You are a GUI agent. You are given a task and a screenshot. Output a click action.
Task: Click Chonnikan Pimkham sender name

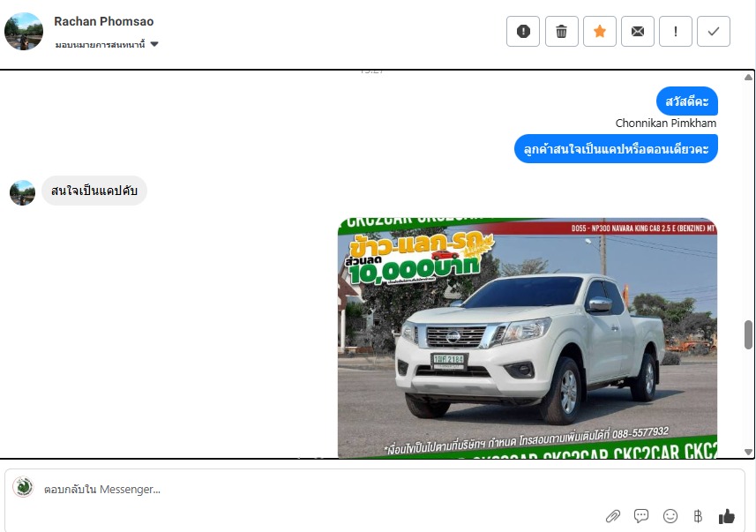coord(666,123)
